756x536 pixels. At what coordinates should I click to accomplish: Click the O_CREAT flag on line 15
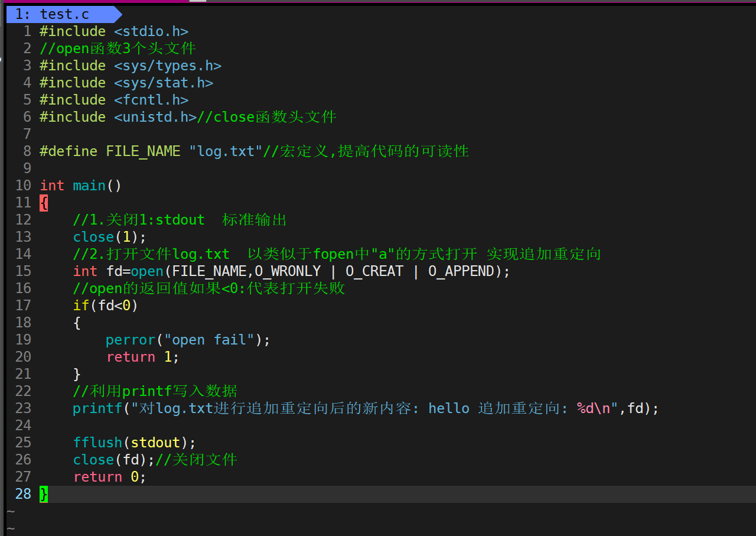point(374,271)
